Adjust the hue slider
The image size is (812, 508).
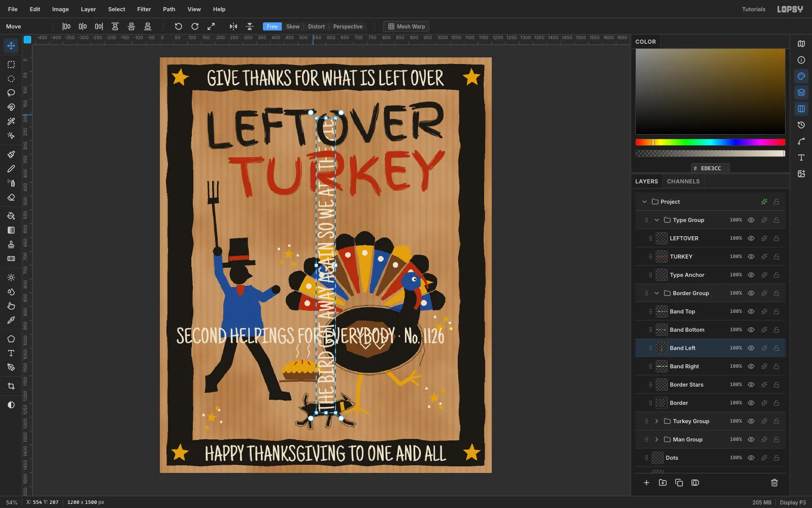710,142
